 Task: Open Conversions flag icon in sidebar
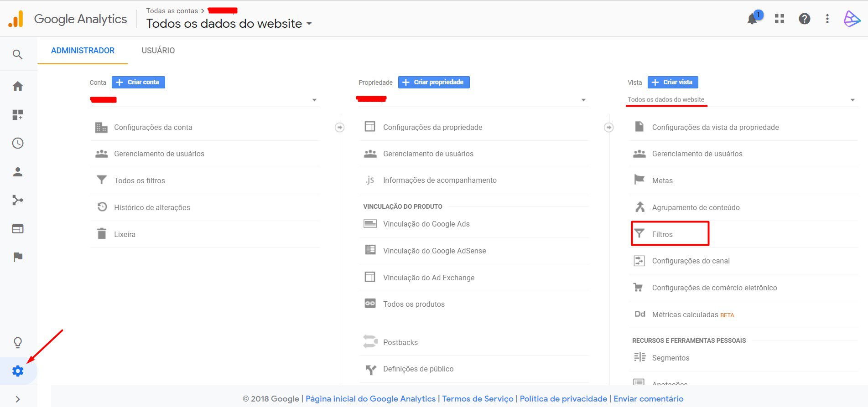pyautogui.click(x=18, y=257)
